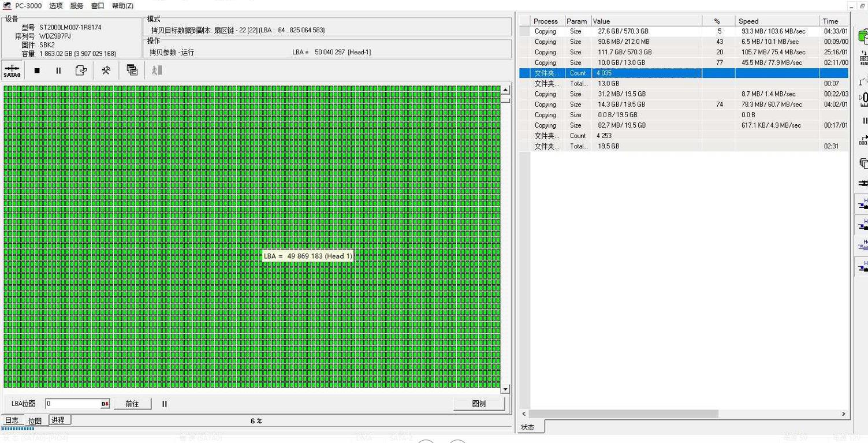Screen dimensions: 868x443
Task: Open the 服务 menu
Action: 76,6
